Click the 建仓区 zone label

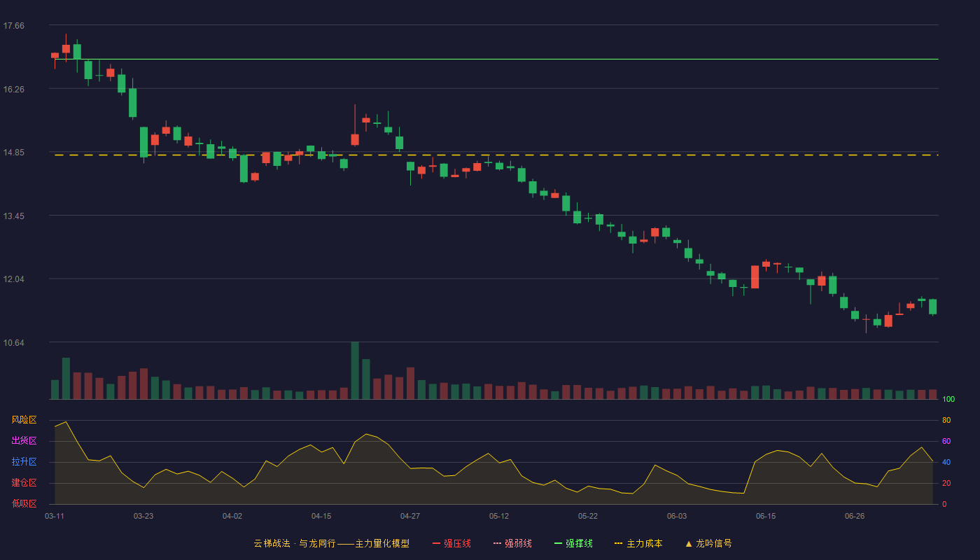point(24,483)
